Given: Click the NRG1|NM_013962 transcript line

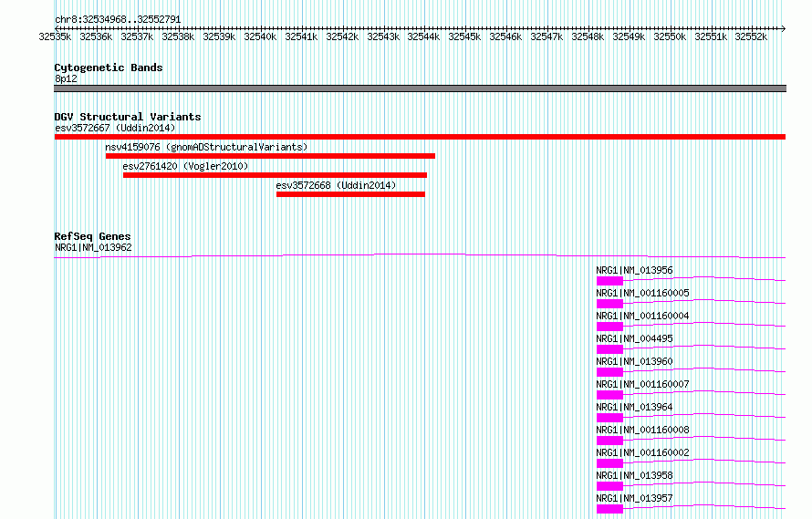Looking at the screenshot, I should 420,255.
